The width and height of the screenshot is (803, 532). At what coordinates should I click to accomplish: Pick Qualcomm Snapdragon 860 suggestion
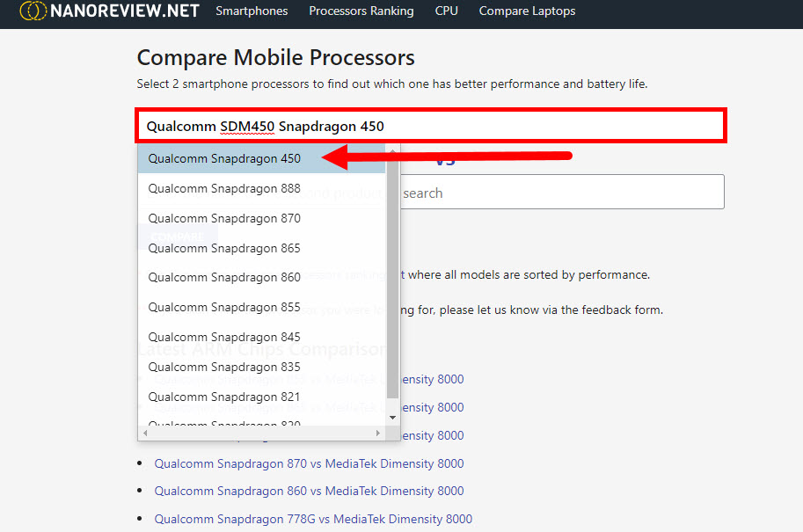coord(261,278)
